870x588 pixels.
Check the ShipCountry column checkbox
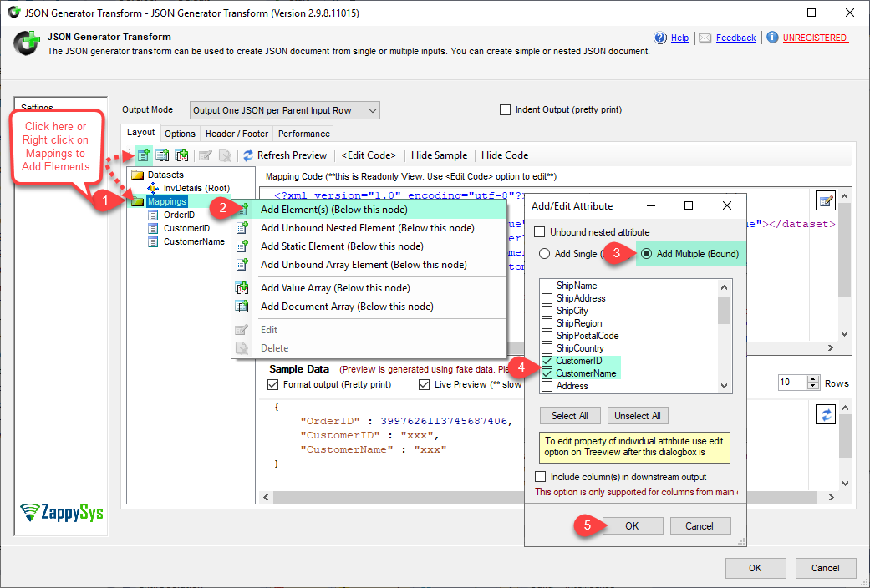point(547,348)
